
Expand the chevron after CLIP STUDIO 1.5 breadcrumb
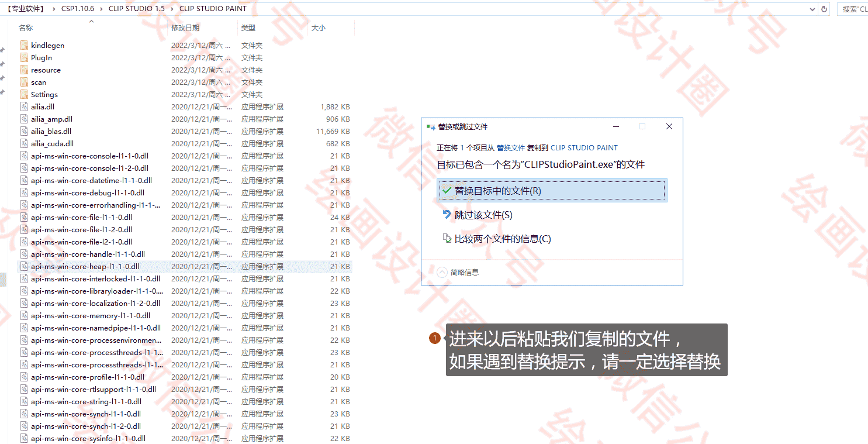click(172, 9)
